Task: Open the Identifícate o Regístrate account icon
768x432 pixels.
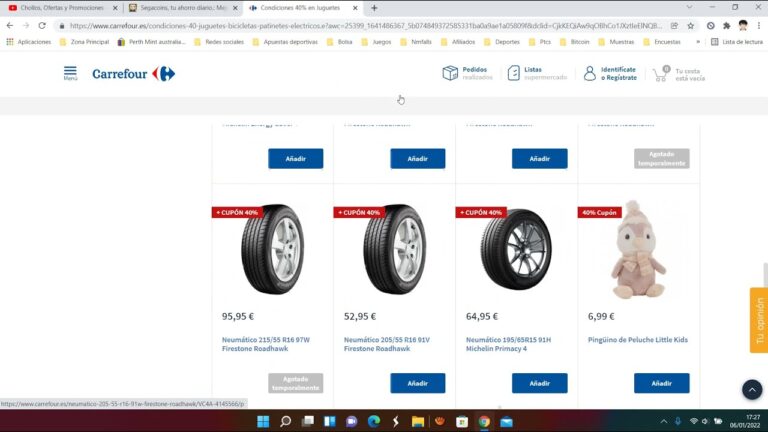Action: coord(590,73)
